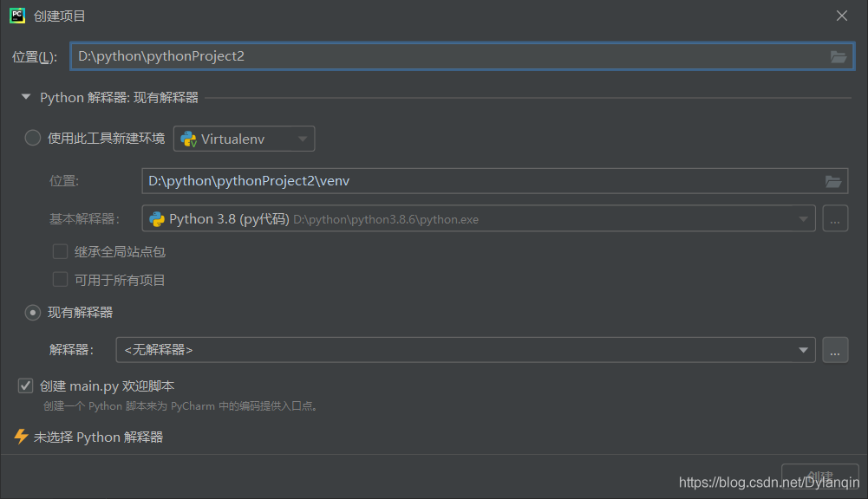Click the Python icon in the base interpreter field

tap(157, 219)
